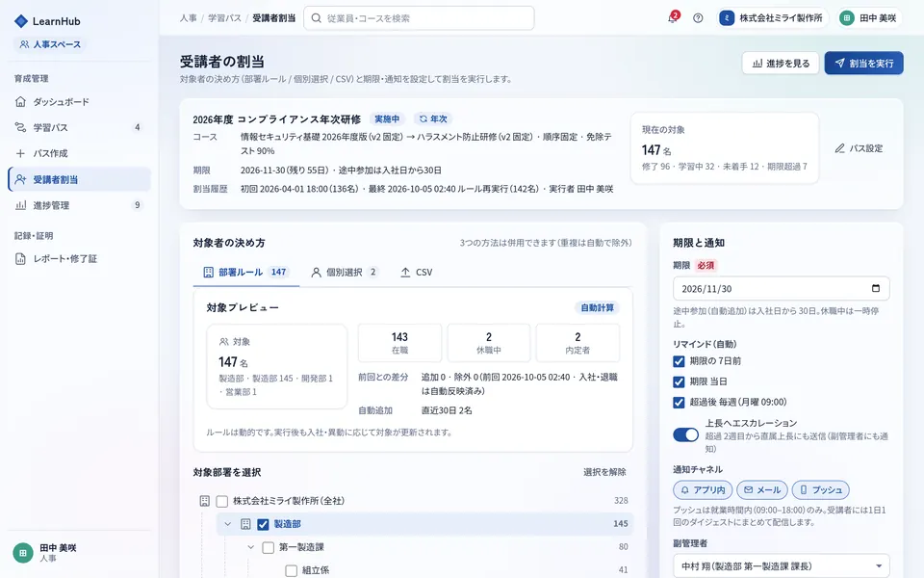Open 進捗管理 in the sidebar
This screenshot has width=924, height=578.
pos(80,205)
